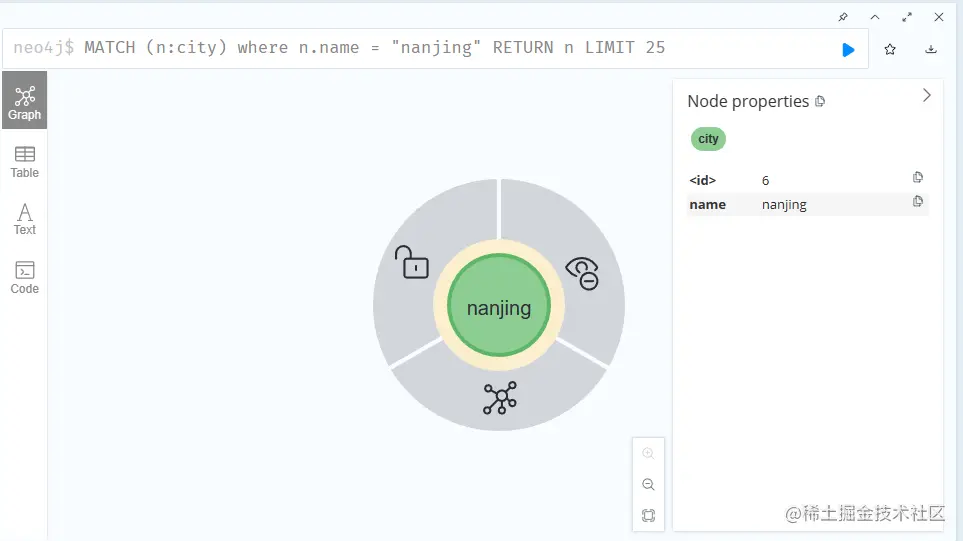963x541 pixels.
Task: Expand nanjing node relationships
Action: [499, 398]
